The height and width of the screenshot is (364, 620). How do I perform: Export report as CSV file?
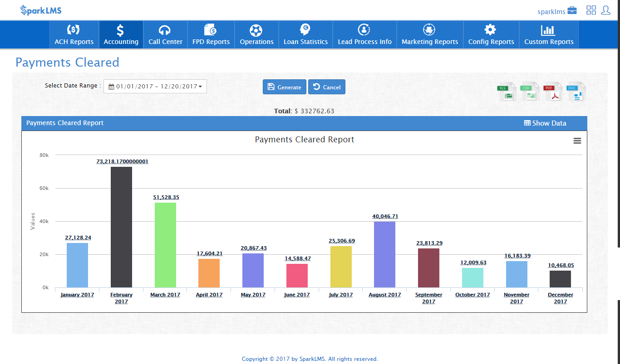point(530,92)
